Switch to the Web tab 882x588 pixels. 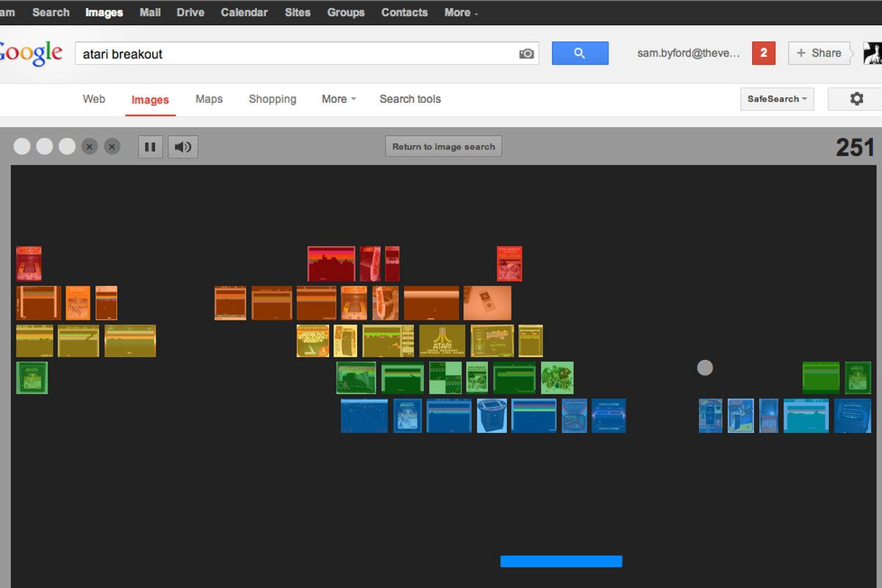point(94,99)
